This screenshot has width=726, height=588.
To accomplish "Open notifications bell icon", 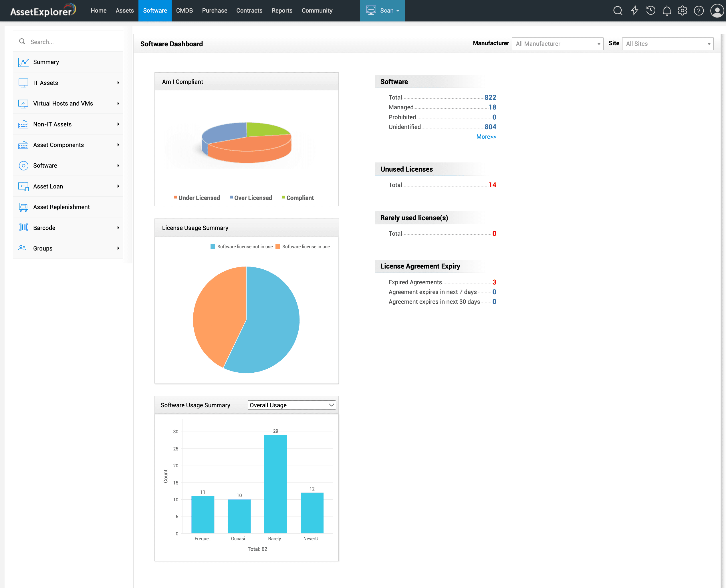I will 667,11.
